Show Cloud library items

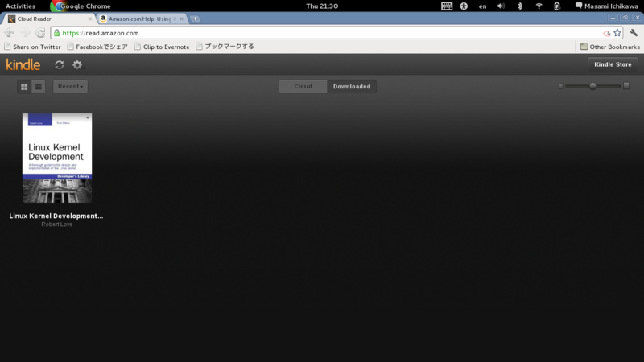point(303,87)
